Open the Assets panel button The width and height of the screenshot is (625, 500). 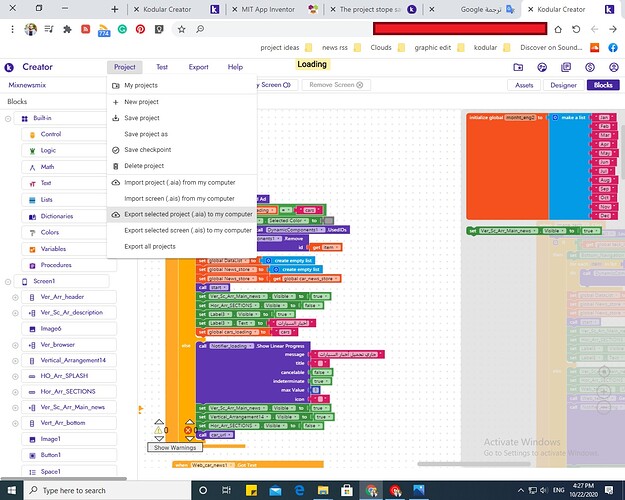[x=524, y=86]
